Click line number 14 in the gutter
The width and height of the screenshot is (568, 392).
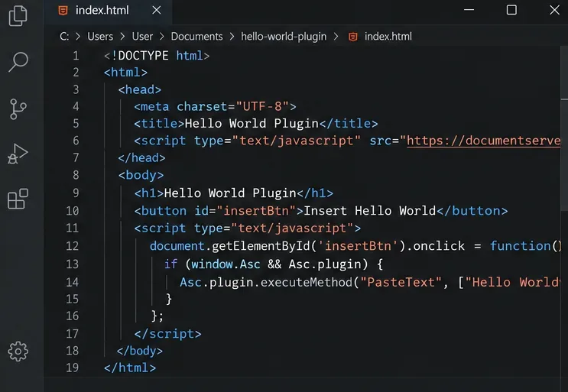click(73, 282)
